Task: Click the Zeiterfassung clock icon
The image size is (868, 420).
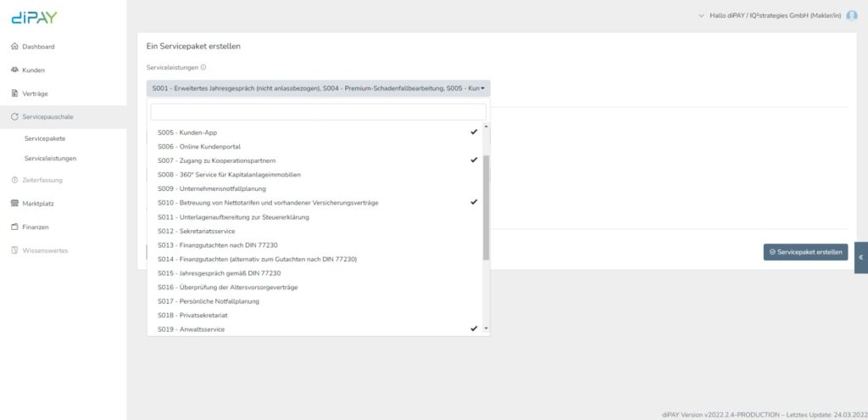Action: tap(14, 180)
